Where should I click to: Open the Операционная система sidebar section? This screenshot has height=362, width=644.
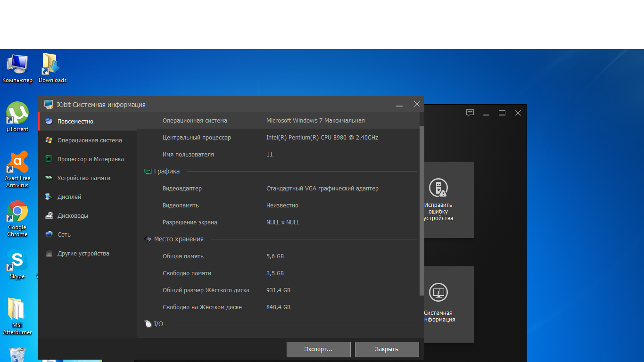89,140
